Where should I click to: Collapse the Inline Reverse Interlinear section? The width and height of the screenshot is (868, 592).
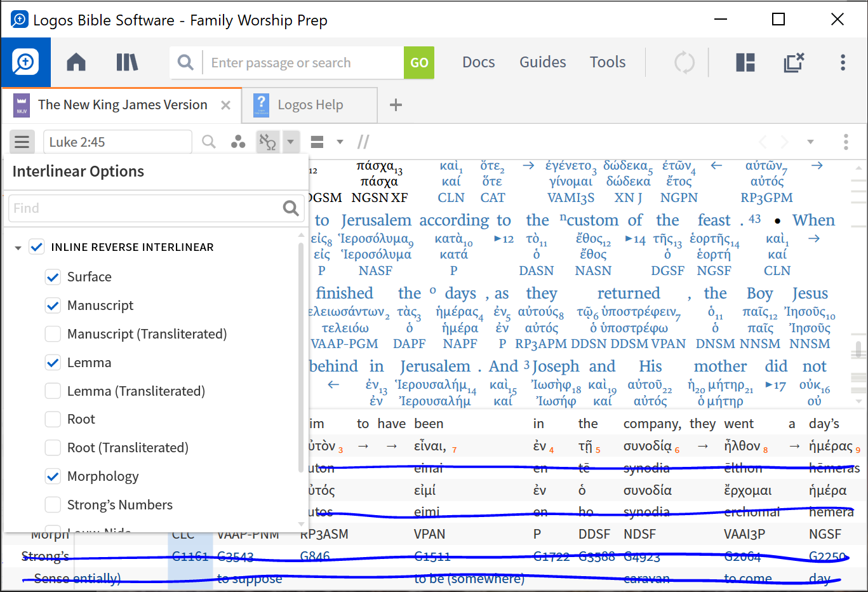coord(18,248)
